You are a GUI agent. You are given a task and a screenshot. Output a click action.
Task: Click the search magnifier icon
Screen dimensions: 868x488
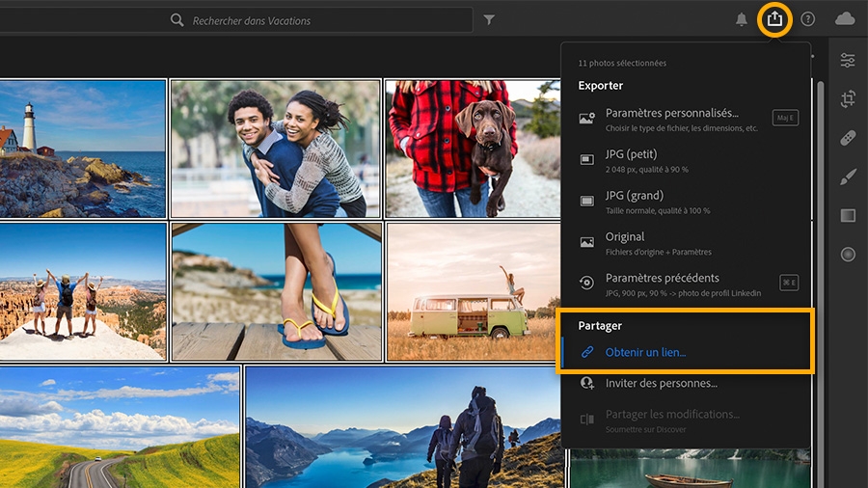(x=177, y=20)
